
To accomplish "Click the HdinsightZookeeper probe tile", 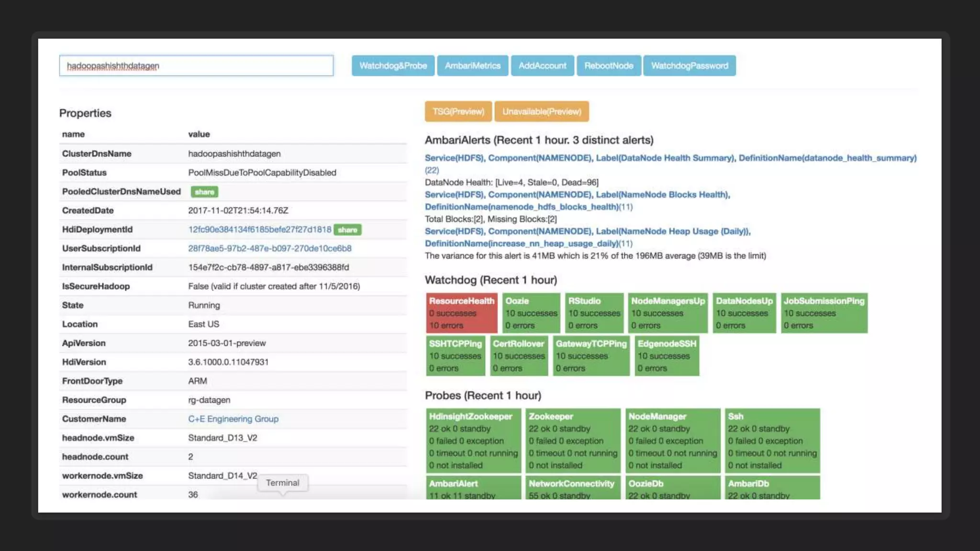I will tap(473, 441).
